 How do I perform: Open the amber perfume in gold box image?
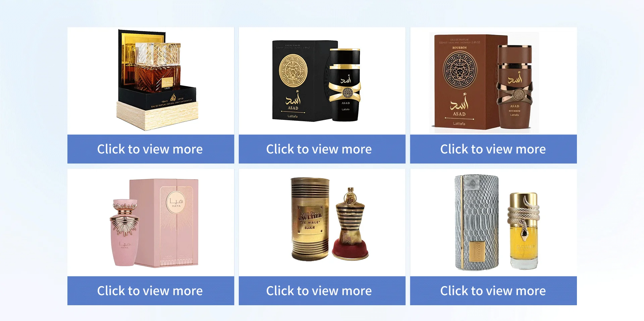(151, 81)
